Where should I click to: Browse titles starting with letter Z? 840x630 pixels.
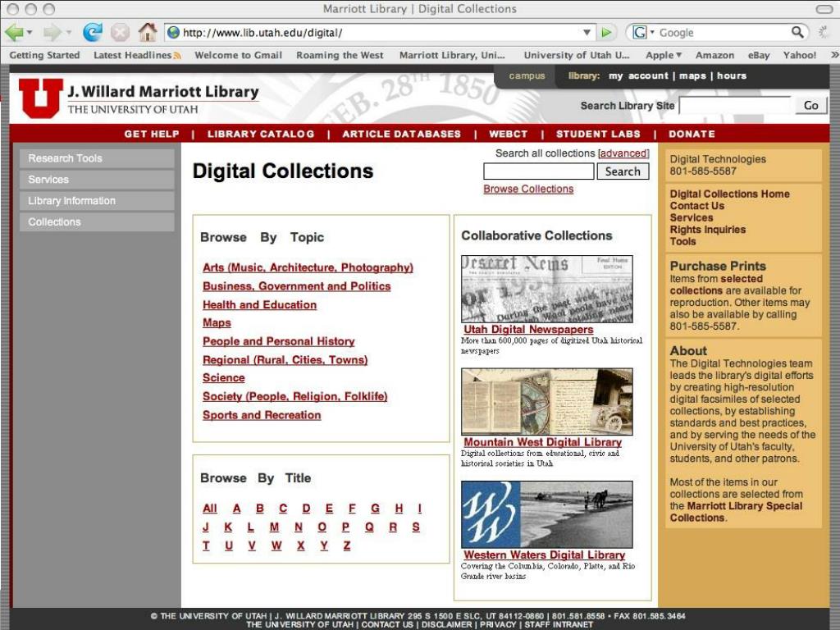click(347, 546)
